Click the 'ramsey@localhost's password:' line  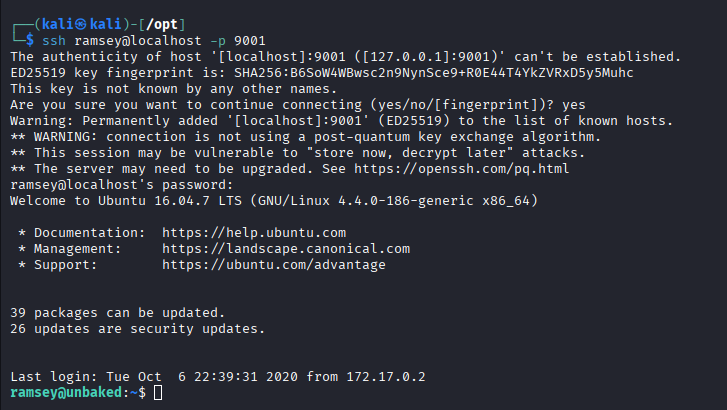tap(120, 185)
